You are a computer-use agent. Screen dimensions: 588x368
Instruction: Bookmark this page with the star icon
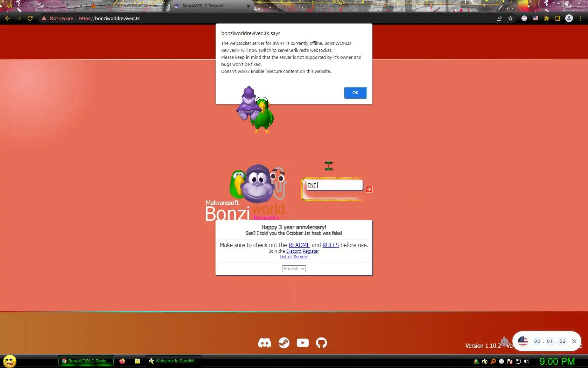pyautogui.click(x=510, y=18)
